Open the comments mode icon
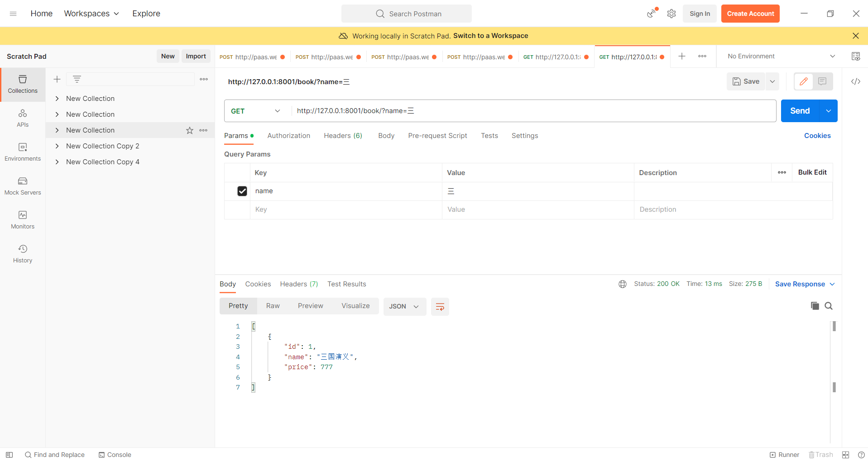The height and width of the screenshot is (461, 868). pyautogui.click(x=822, y=81)
